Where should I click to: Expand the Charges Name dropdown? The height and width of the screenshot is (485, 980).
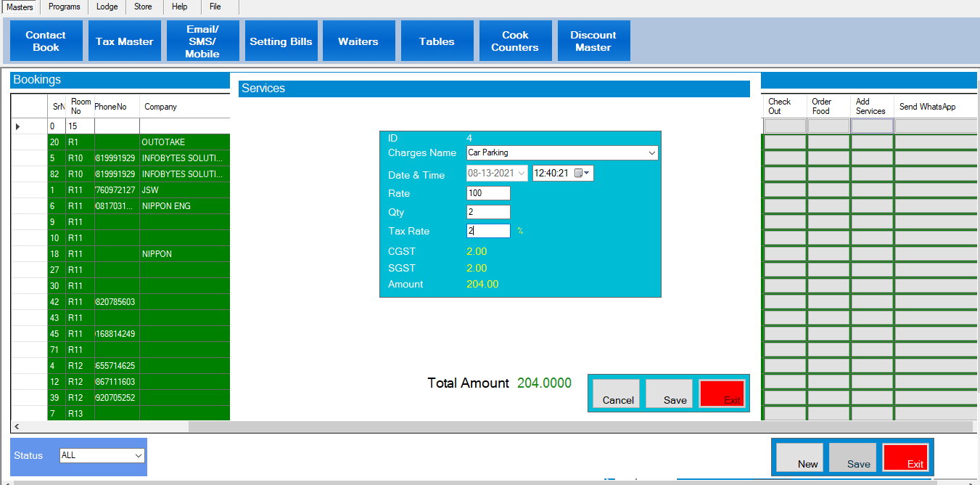tap(651, 153)
